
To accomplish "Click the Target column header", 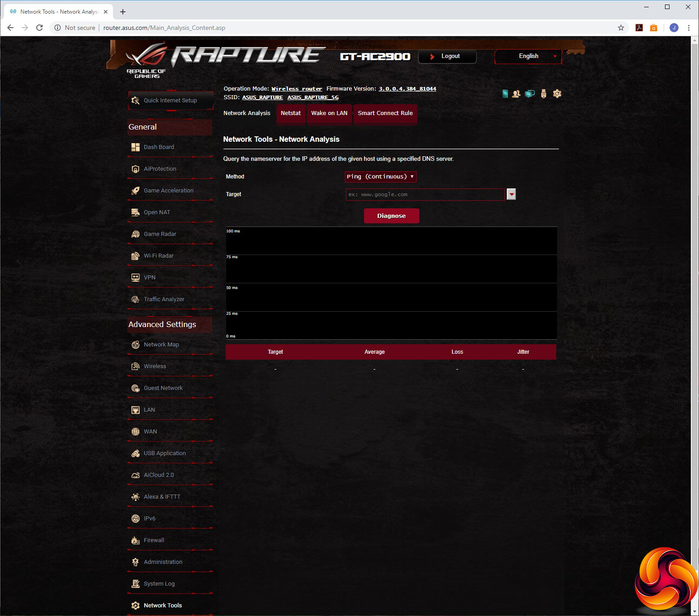I will tap(275, 352).
